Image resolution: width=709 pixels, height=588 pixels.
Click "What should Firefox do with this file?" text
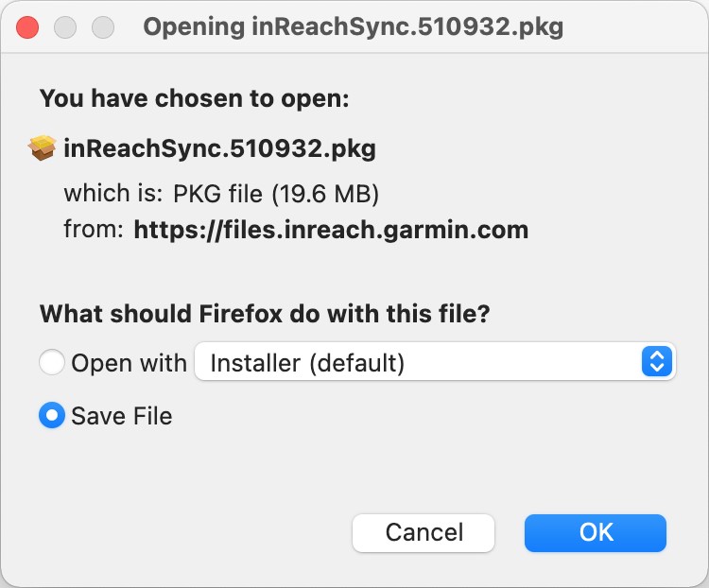[264, 314]
